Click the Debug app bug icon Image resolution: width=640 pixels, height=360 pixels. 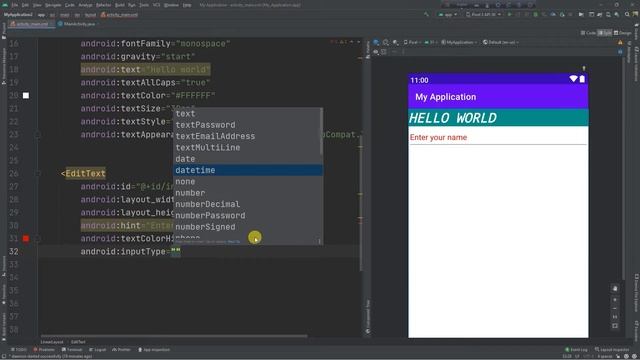536,15
